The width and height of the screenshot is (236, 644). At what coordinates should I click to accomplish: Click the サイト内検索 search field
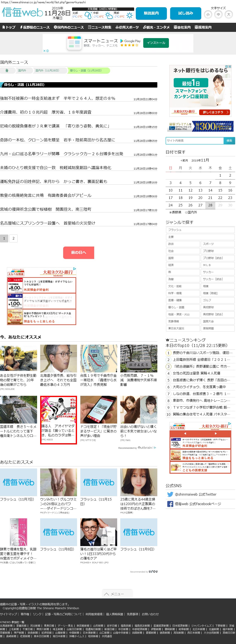[x=195, y=141]
